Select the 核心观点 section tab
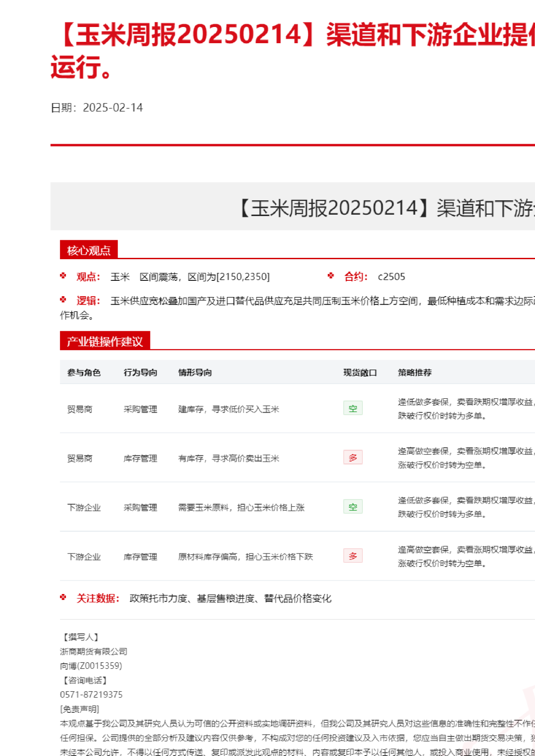 [89, 250]
